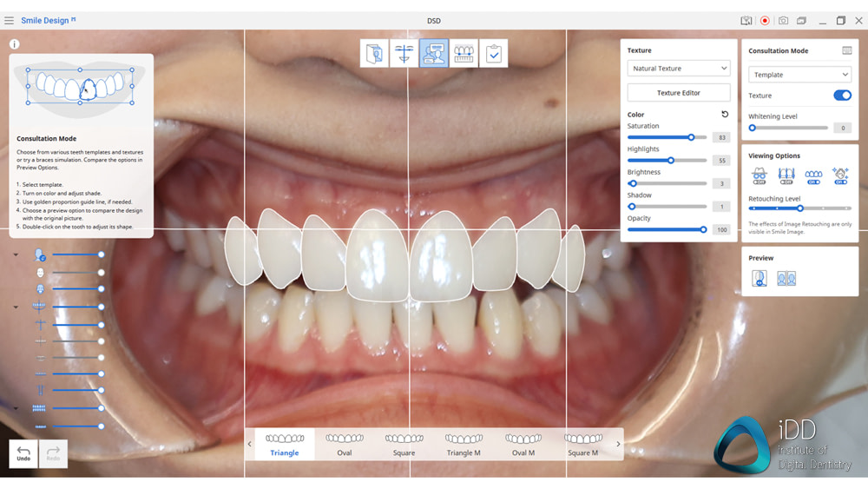Open the Texture Editor
The height and width of the screenshot is (489, 868).
(679, 93)
